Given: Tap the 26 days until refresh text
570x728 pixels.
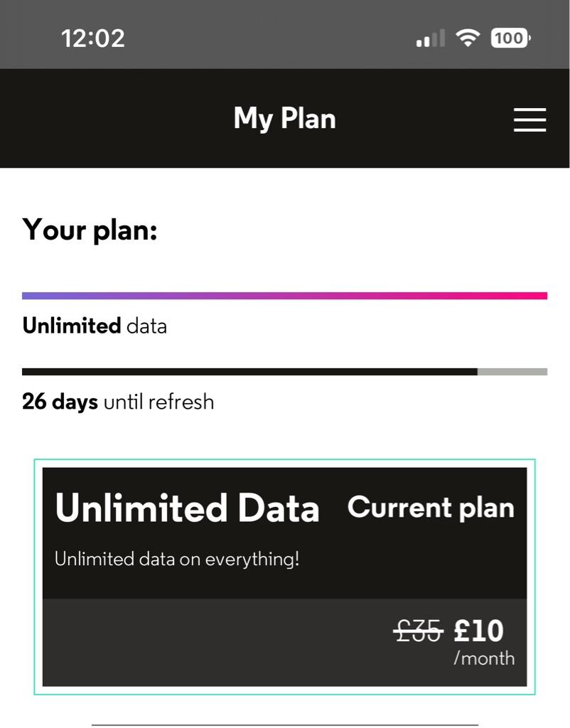Looking at the screenshot, I should pyautogui.click(x=118, y=402).
